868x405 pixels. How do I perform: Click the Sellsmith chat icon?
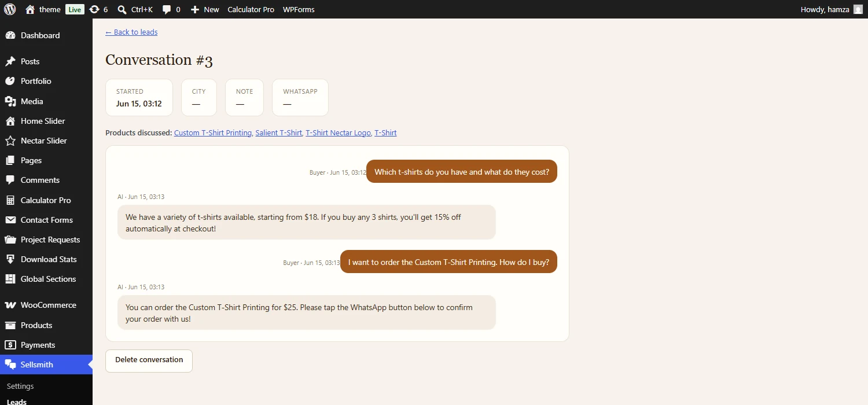point(10,365)
